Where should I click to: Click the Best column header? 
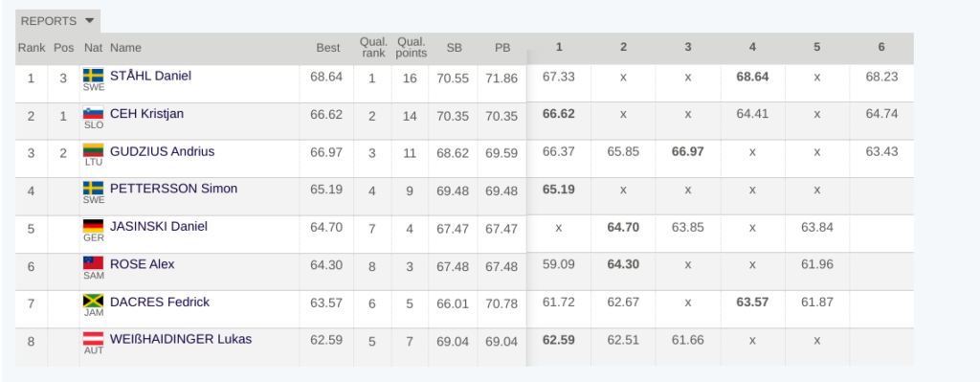click(x=328, y=48)
